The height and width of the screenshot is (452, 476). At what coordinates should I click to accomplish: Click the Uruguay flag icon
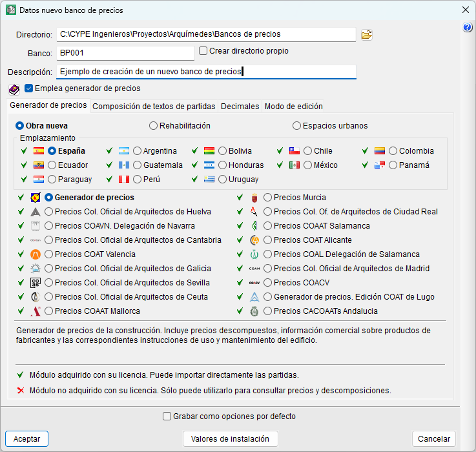pyautogui.click(x=209, y=180)
